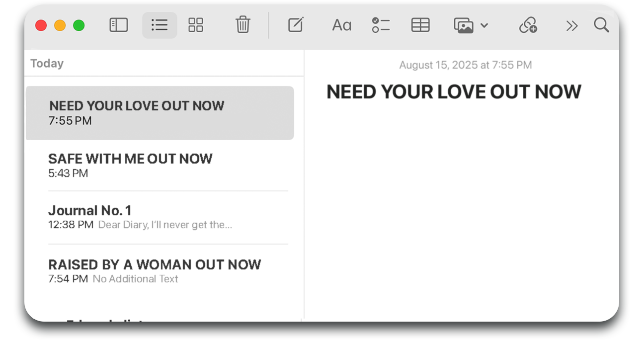The image size is (644, 344).
Task: Delete the selected note with trash icon
Action: click(242, 25)
